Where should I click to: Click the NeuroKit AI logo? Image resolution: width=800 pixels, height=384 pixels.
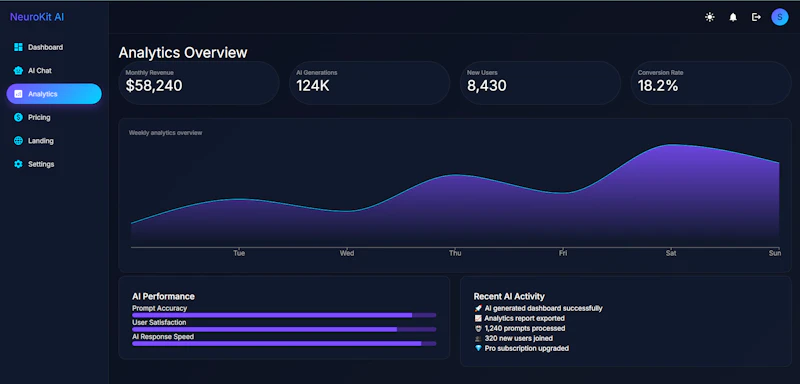coord(37,17)
